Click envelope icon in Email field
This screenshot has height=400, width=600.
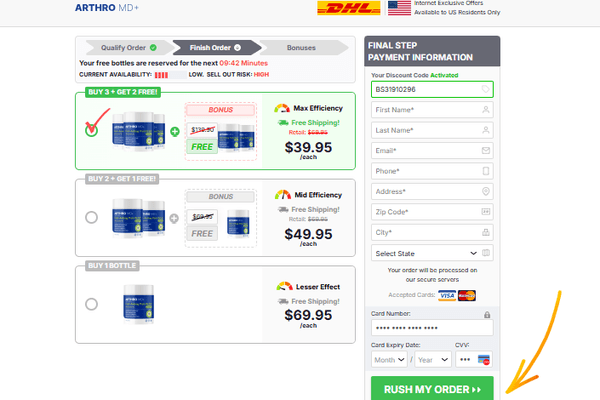click(486, 150)
